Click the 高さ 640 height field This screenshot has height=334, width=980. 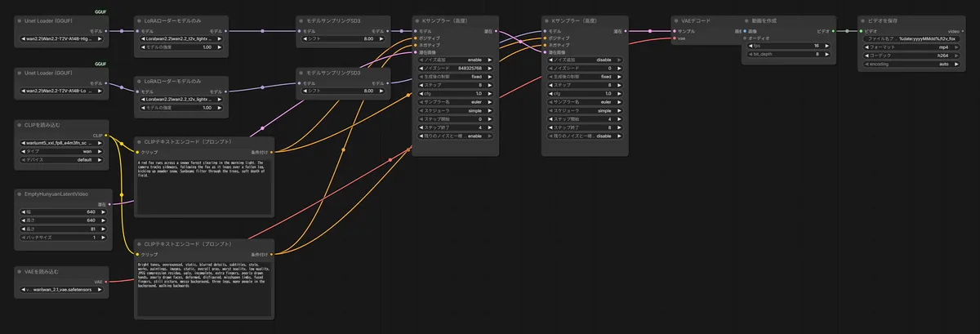click(62, 220)
